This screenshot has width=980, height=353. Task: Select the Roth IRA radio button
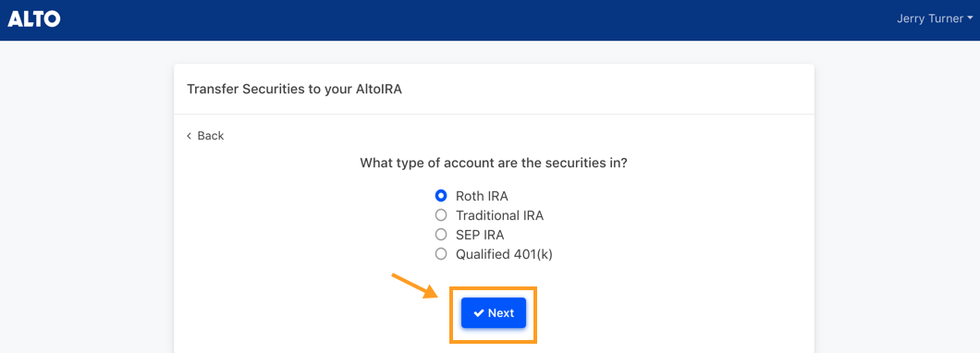(441, 196)
